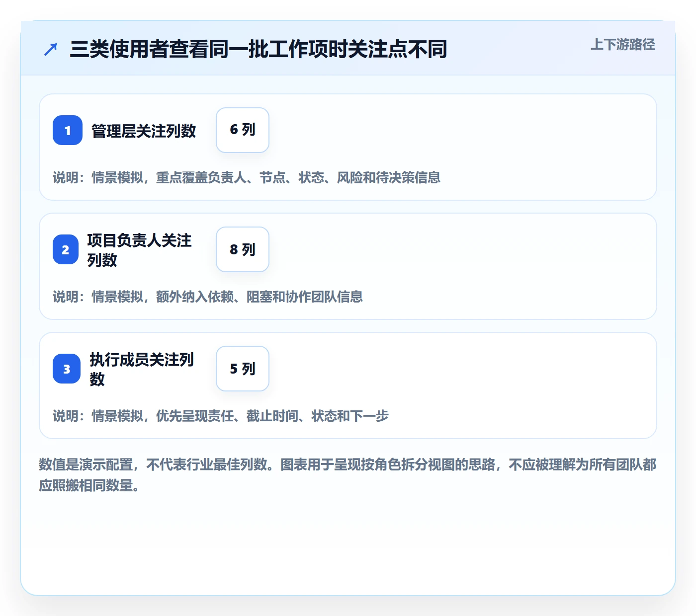Click the 上下游路径 label in the header

click(623, 45)
